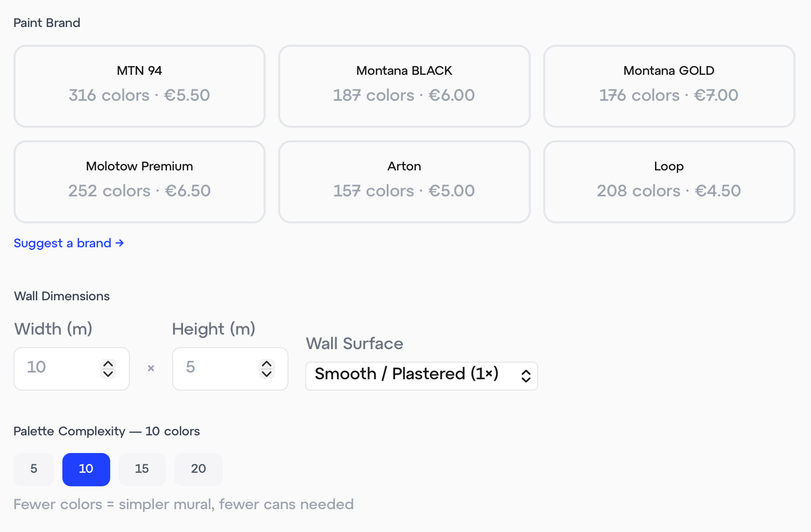Screen dimensions: 811x532
Task: Increase height with the up stepper arrow
Action: click(267, 364)
